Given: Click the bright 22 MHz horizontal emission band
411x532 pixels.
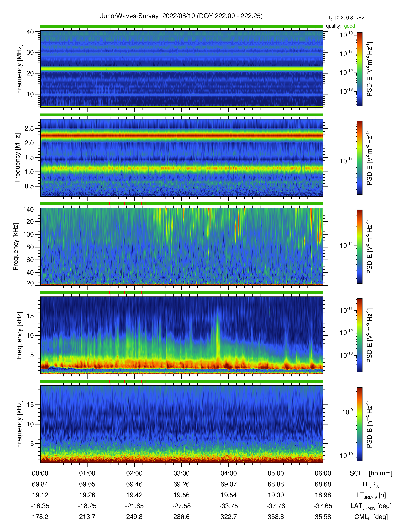Looking at the screenshot, I should pos(181,69).
